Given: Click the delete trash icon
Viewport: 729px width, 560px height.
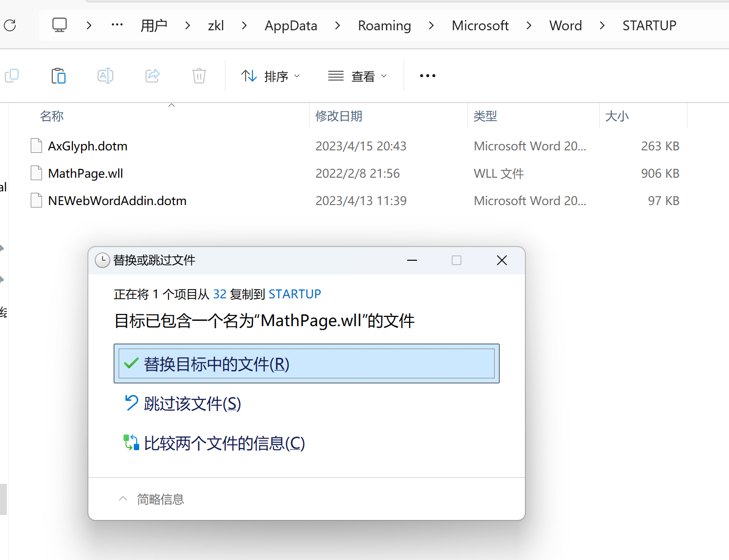Looking at the screenshot, I should [199, 76].
